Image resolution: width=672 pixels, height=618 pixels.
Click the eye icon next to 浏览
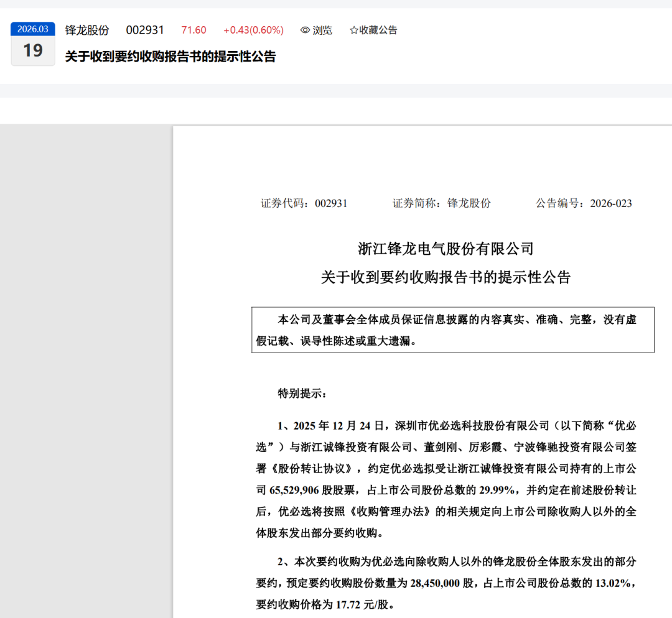[305, 30]
